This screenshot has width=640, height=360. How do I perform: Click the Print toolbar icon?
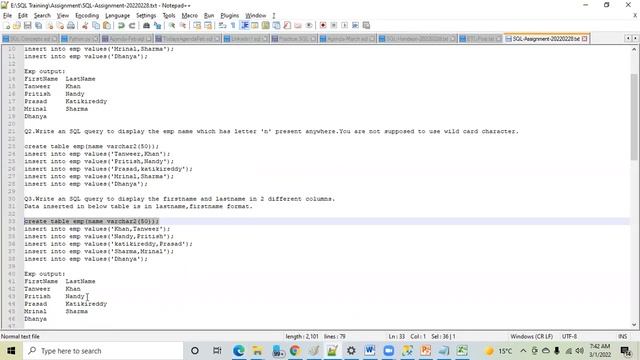(x=71, y=26)
